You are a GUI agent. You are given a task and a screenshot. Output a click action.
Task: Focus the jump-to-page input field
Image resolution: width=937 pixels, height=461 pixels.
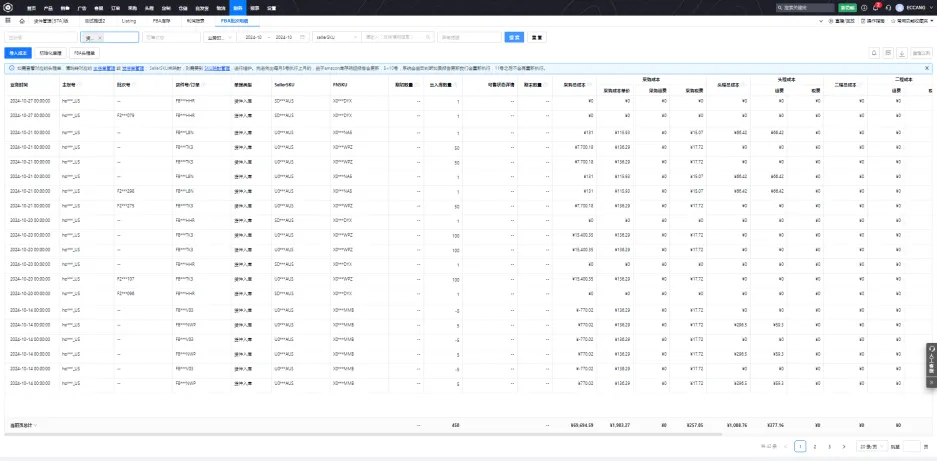coord(911,446)
